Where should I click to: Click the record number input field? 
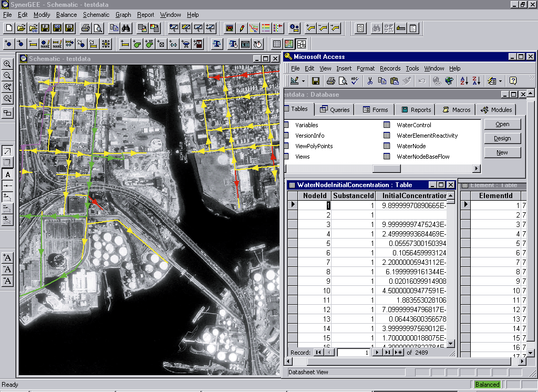pos(354,353)
